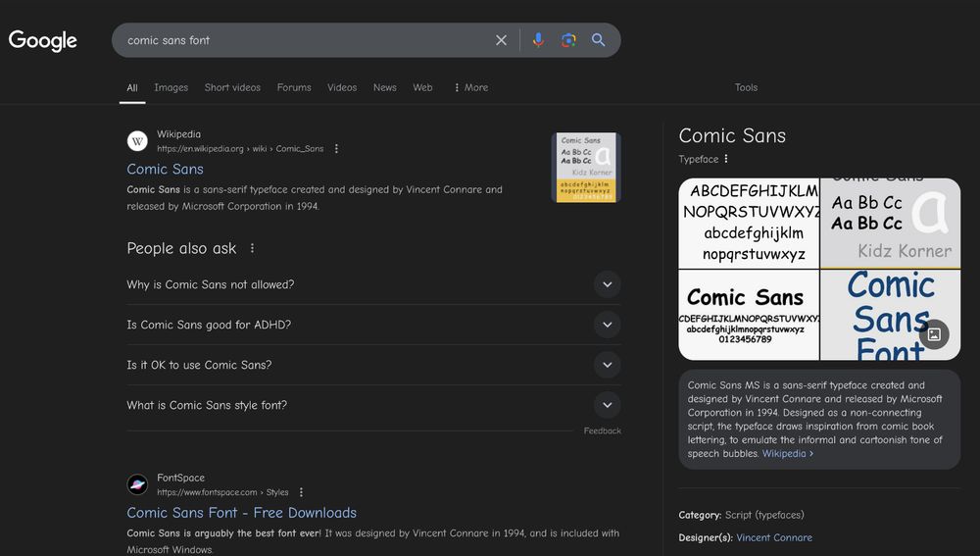Open the 'Comic Sans' Wikipedia result link
The height and width of the screenshot is (556, 980).
pos(165,169)
